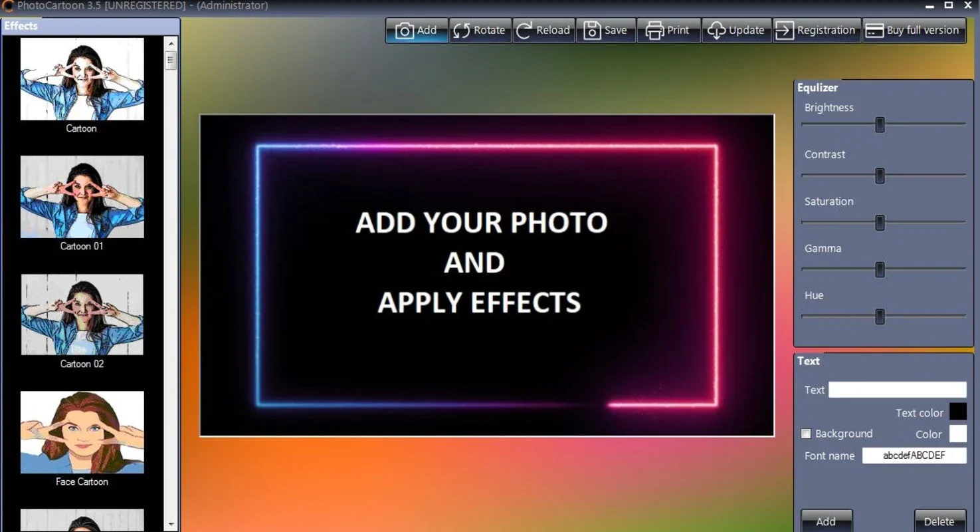Click the Equlizer panel title
Screen dimensions: 980x532
(817, 87)
